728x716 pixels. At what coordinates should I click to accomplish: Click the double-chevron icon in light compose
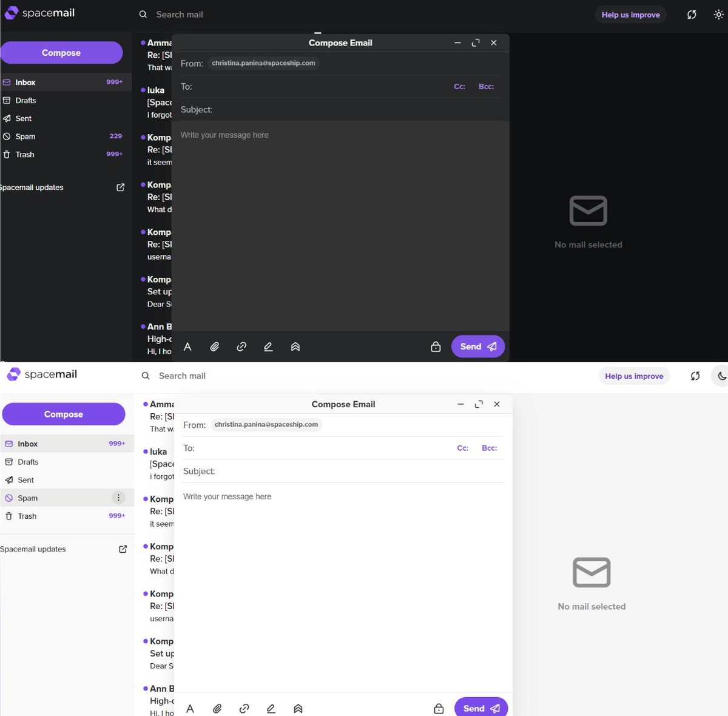point(298,709)
